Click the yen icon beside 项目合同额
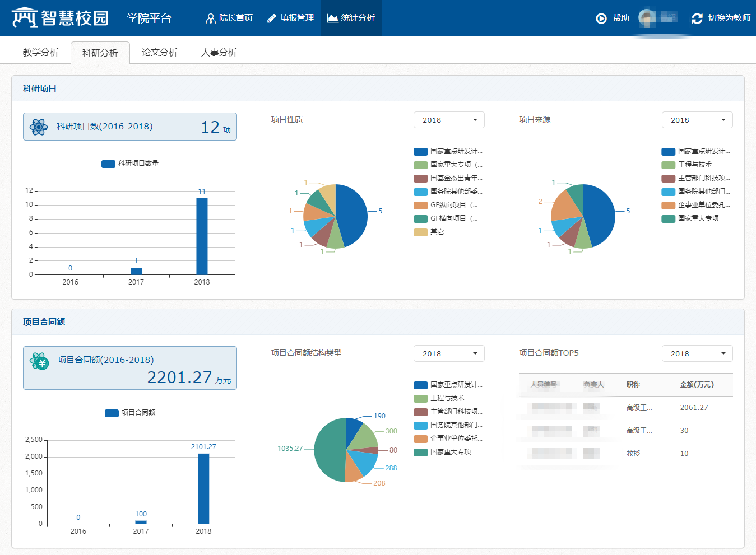 point(40,362)
